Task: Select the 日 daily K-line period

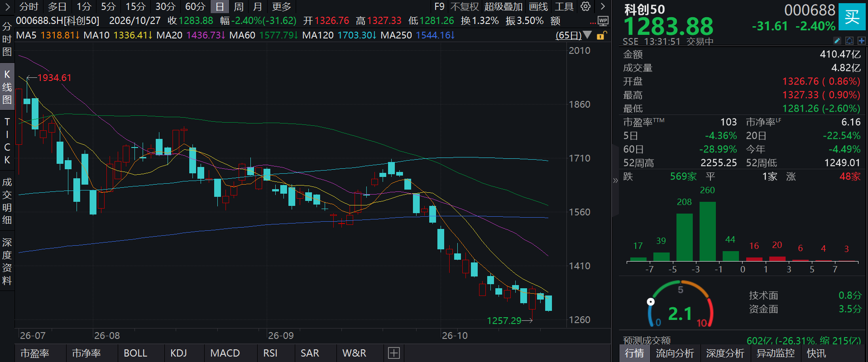Action: point(220,6)
